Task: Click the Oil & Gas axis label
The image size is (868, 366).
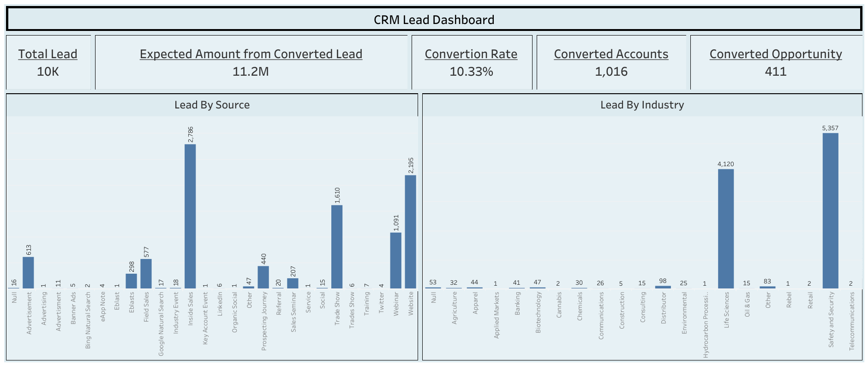Action: coord(748,304)
